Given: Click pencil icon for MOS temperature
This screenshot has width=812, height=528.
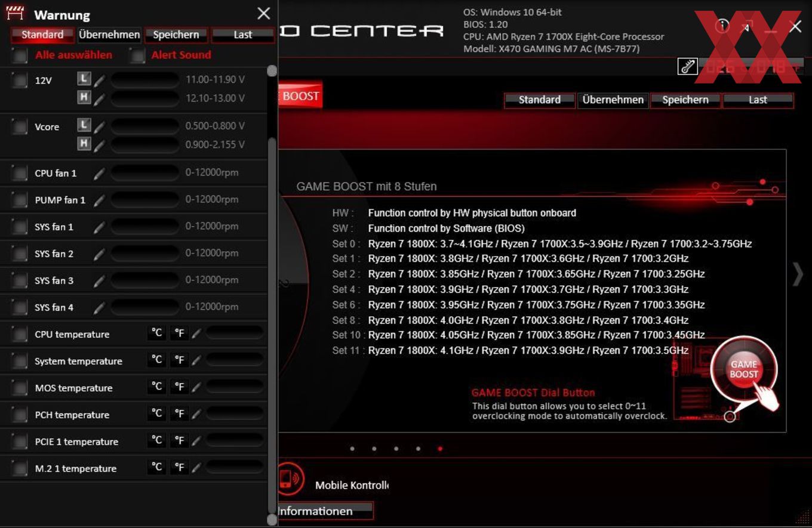Looking at the screenshot, I should [x=196, y=387].
